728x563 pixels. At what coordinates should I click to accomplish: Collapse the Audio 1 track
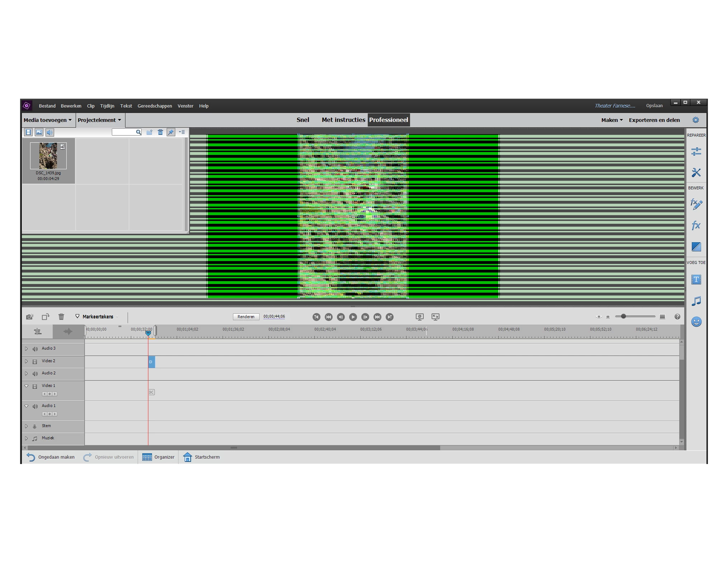(26, 406)
